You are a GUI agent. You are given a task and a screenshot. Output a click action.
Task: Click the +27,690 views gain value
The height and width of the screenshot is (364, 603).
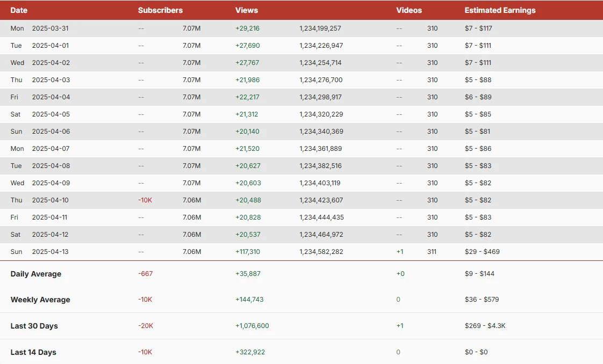pos(248,46)
